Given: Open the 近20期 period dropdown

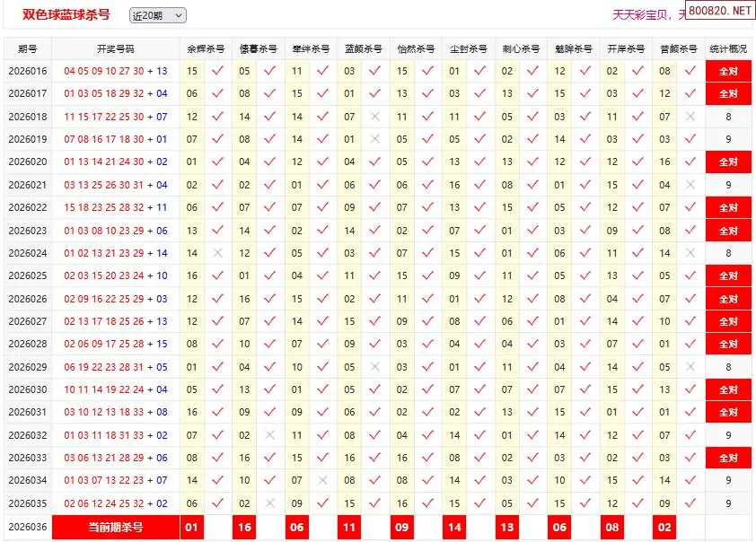Looking at the screenshot, I should click(157, 15).
